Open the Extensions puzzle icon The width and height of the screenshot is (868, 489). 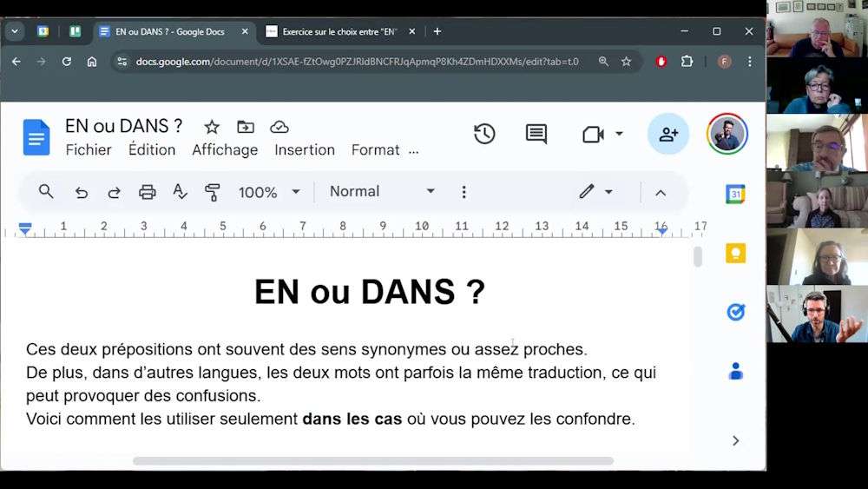pos(687,62)
